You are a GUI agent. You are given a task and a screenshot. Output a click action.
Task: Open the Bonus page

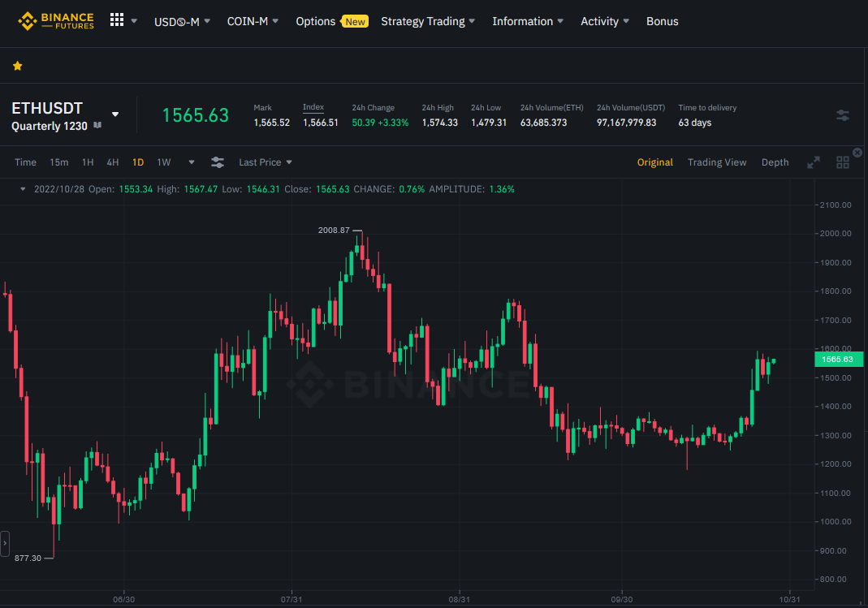pos(662,22)
